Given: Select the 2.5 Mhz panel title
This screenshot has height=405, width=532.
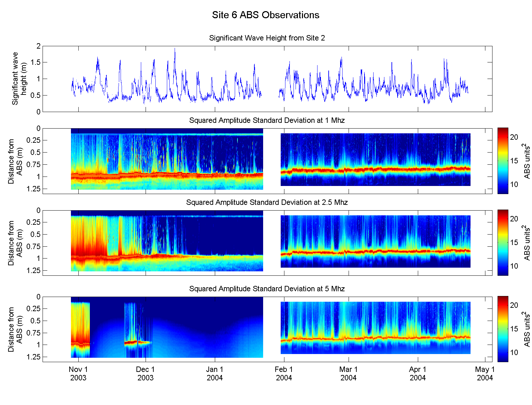Looking at the screenshot, I should pos(267,202).
